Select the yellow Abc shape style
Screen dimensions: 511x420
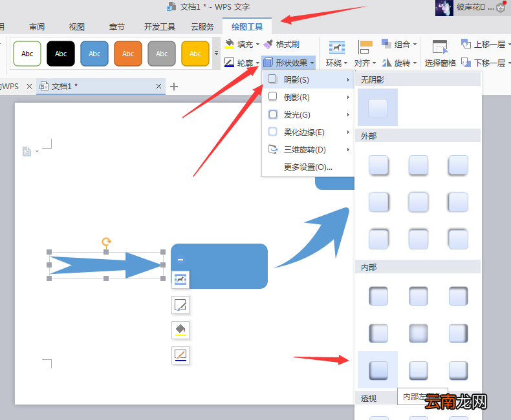point(195,54)
